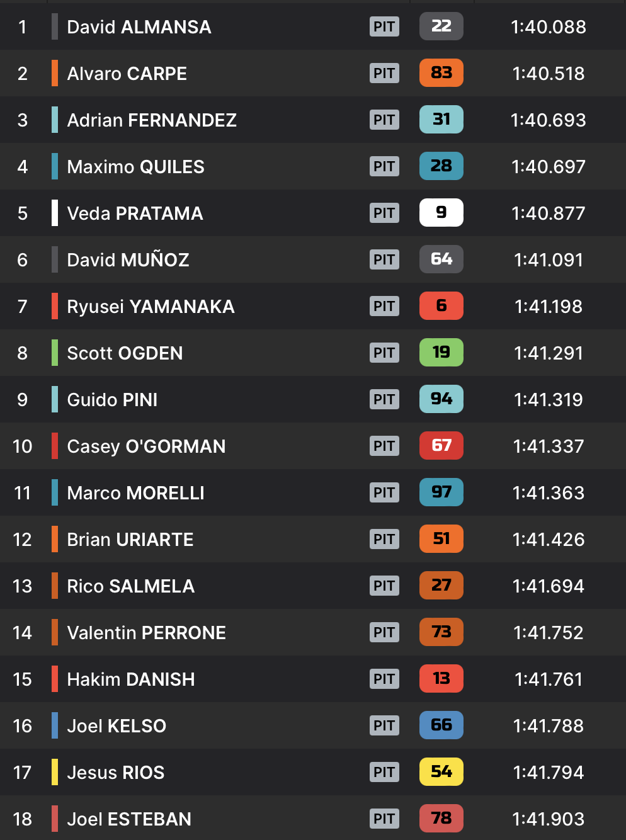This screenshot has width=626, height=840.
Task: Click the PIT label beside Guido Pini
Action: pyautogui.click(x=384, y=399)
